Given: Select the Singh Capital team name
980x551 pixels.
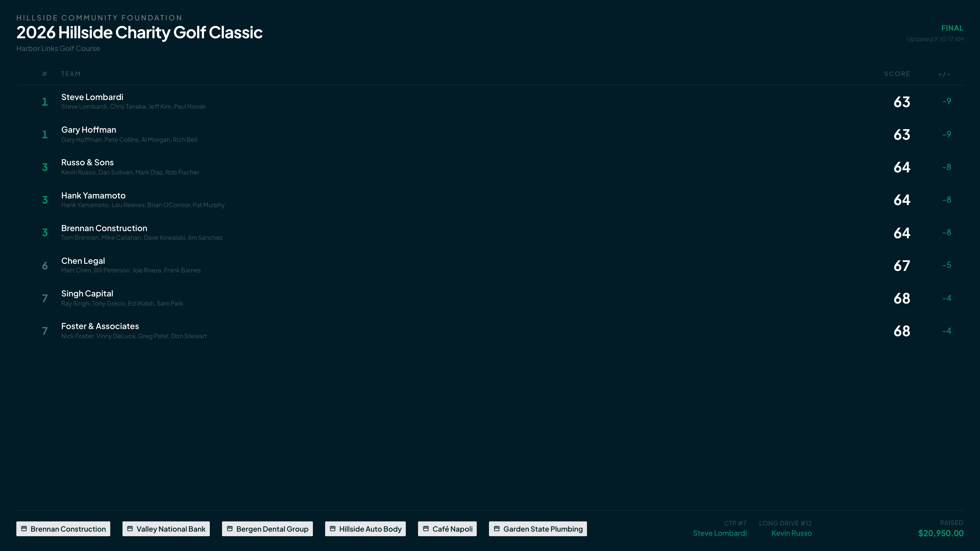Looking at the screenshot, I should (x=87, y=294).
